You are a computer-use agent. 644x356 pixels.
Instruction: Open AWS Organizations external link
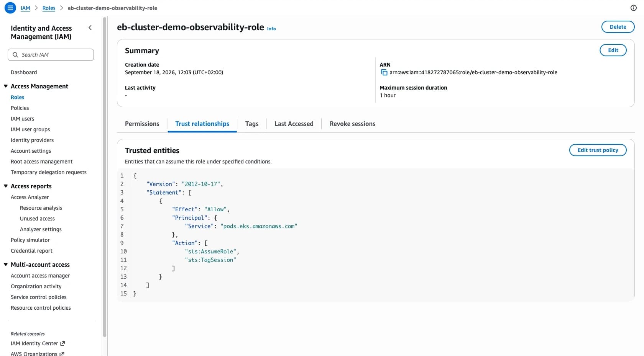(x=38, y=354)
